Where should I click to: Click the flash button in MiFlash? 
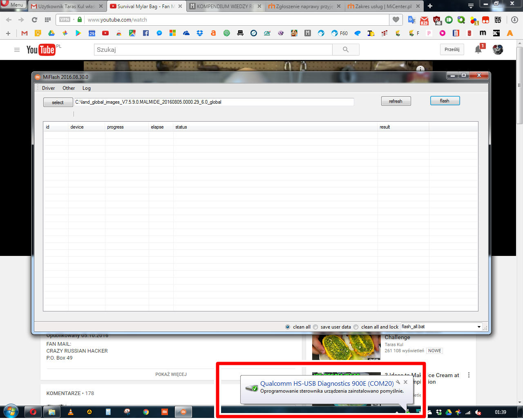[445, 101]
